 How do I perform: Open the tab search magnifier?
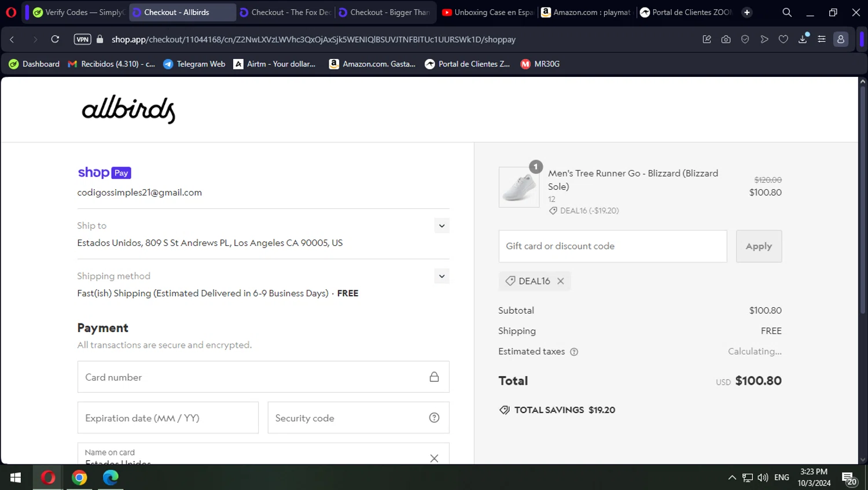(787, 12)
